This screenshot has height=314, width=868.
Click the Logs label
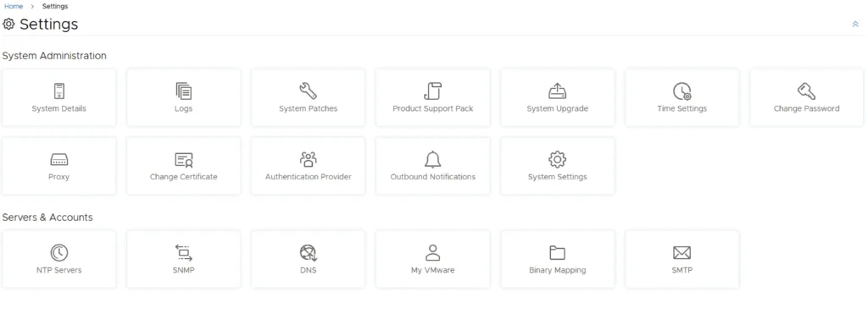click(x=184, y=109)
